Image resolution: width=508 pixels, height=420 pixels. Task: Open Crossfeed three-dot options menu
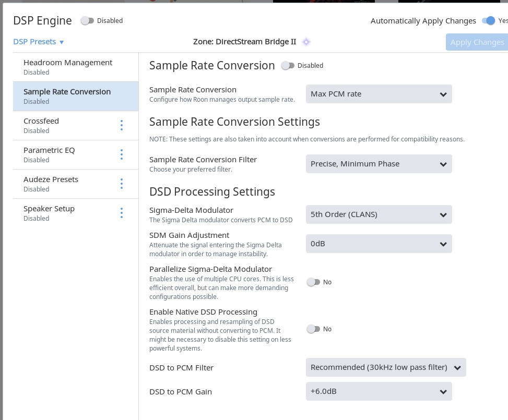tap(122, 125)
